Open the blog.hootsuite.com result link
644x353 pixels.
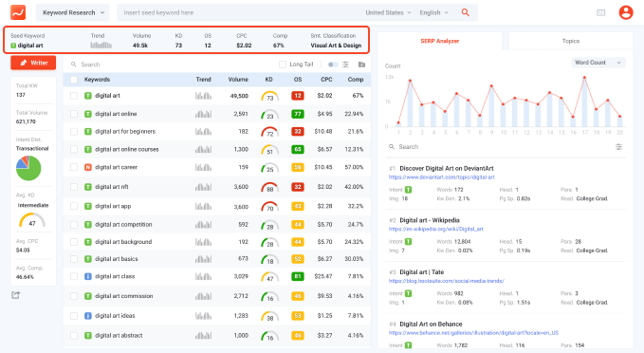446,281
